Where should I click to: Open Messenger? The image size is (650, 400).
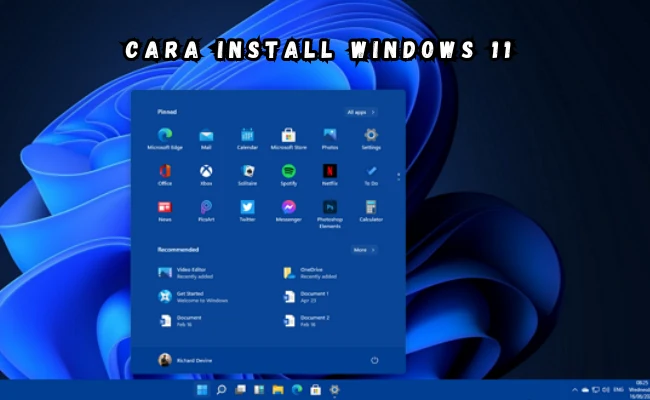289,211
